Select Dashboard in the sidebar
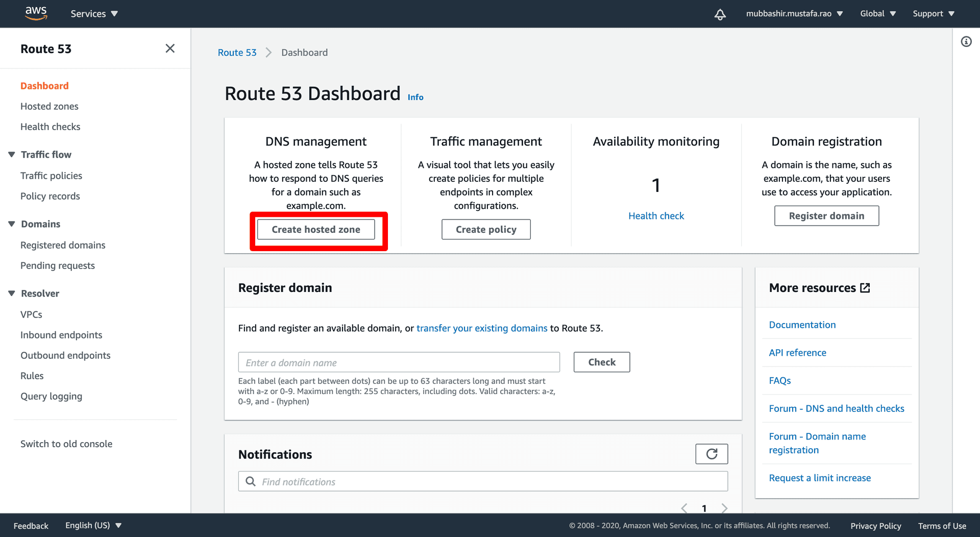This screenshot has height=537, width=980. click(44, 86)
